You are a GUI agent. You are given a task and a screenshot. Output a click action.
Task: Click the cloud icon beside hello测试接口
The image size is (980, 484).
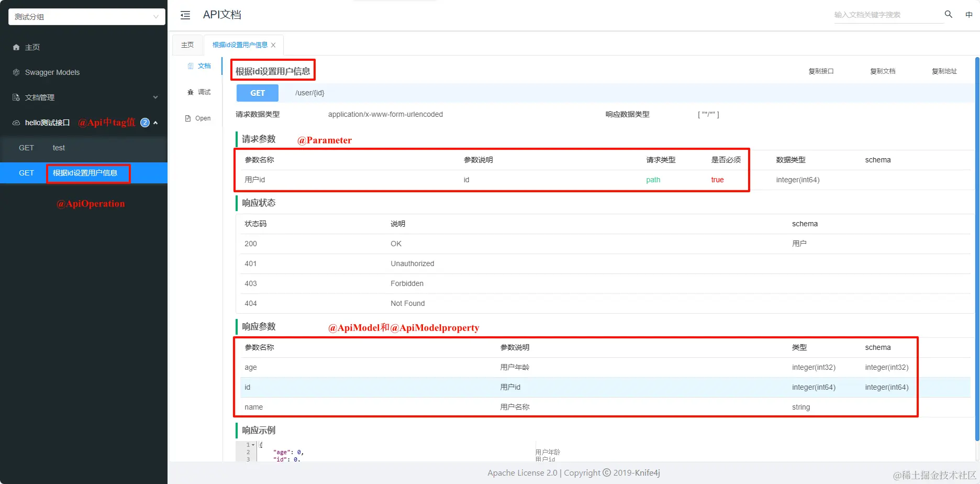pos(16,123)
